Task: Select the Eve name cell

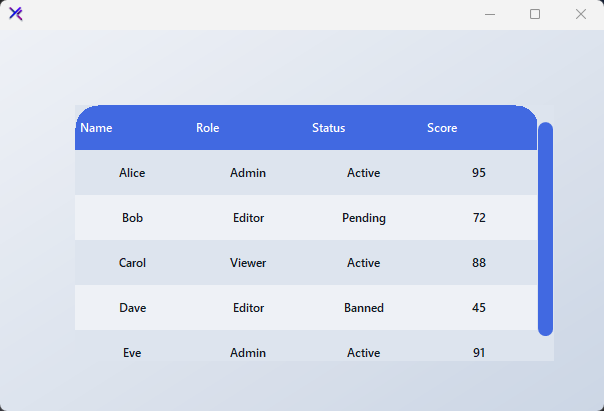Action: point(132,346)
